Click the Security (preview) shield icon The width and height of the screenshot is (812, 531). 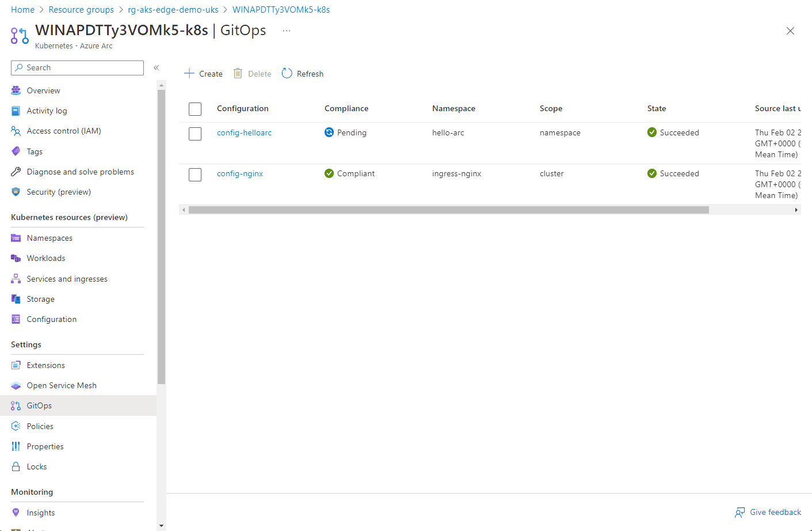(x=16, y=192)
